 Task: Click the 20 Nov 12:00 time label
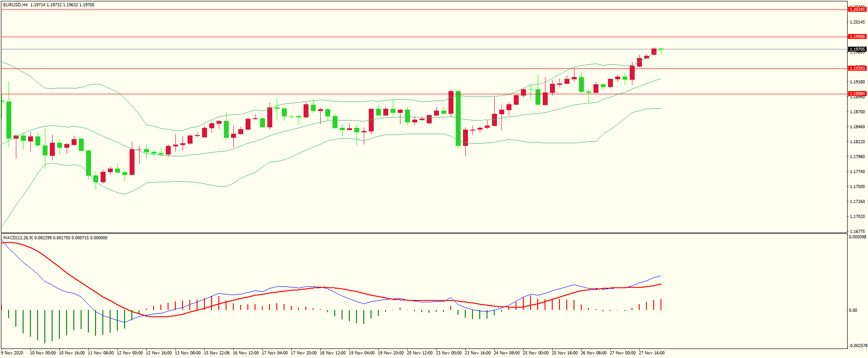[x=420, y=353]
